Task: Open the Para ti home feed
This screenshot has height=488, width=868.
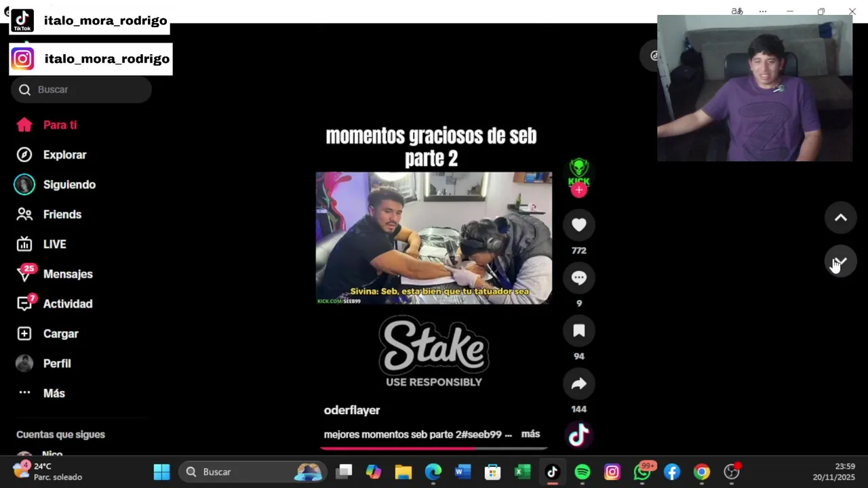Action: (47, 125)
